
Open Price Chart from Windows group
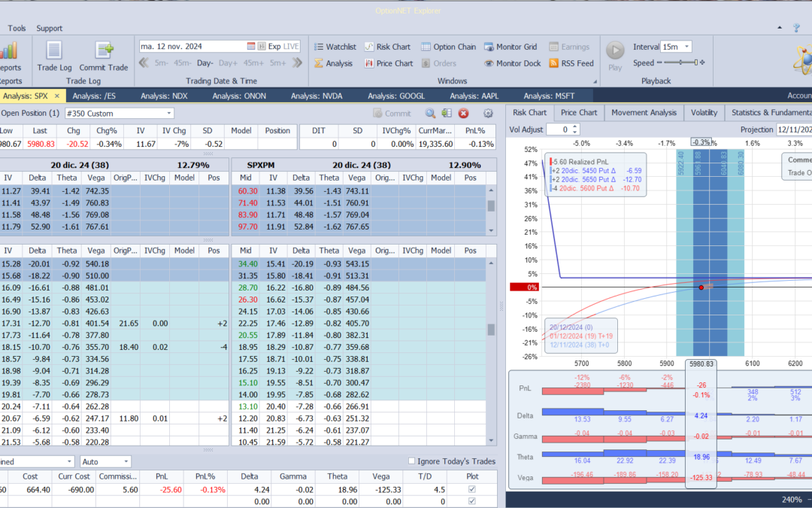tap(389, 63)
